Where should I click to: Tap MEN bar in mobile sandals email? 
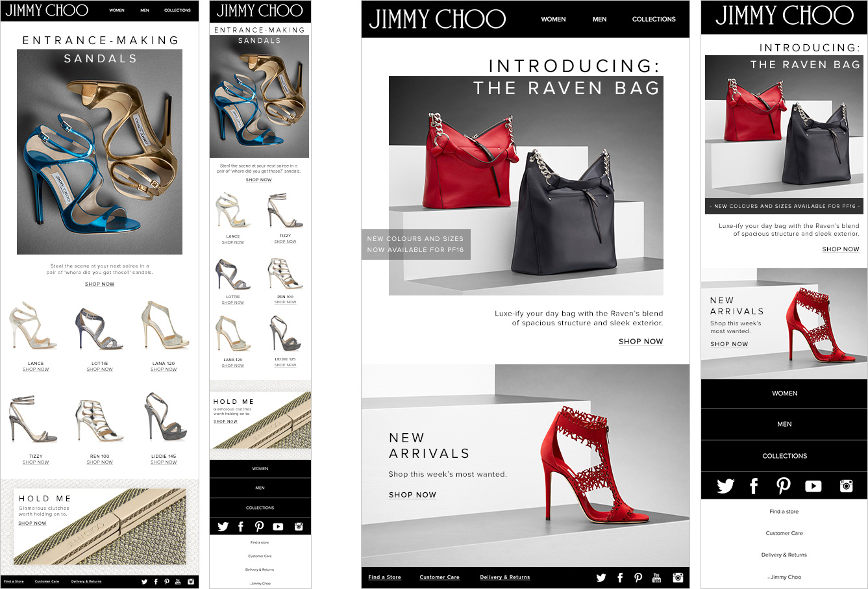coord(260,488)
